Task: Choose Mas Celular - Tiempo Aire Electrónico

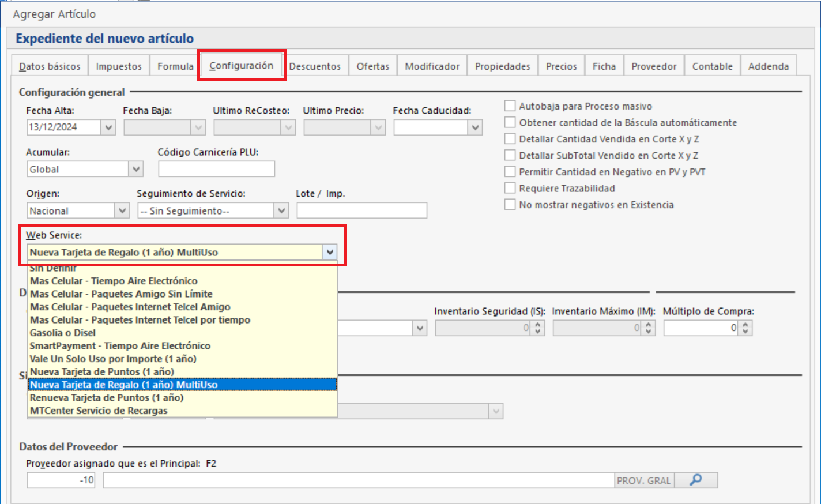Action: point(182,281)
